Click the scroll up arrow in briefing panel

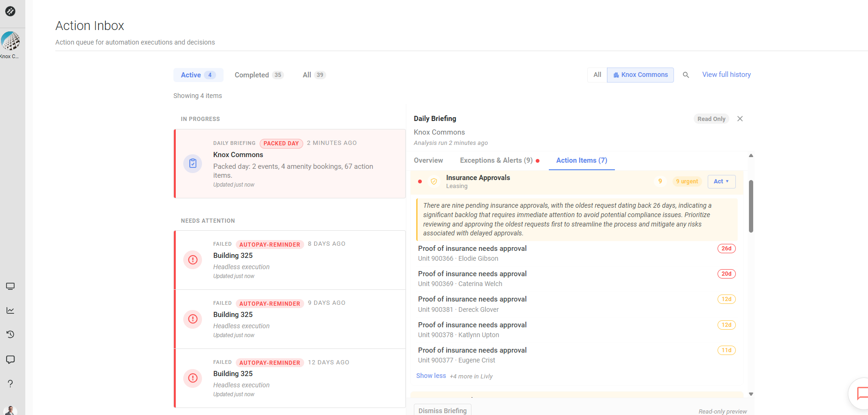[x=751, y=156]
